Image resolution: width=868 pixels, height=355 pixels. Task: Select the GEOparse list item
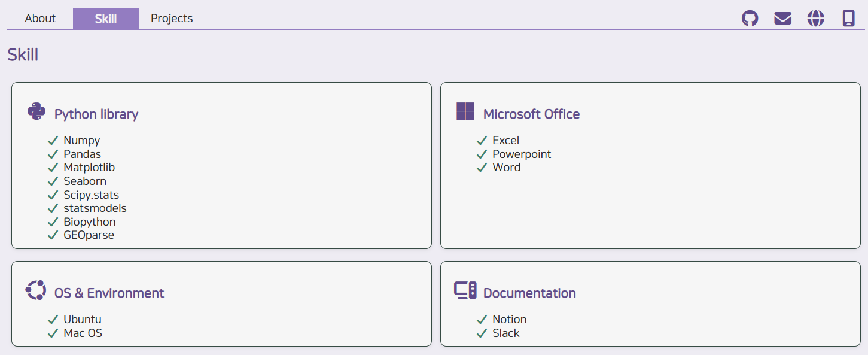(x=89, y=235)
